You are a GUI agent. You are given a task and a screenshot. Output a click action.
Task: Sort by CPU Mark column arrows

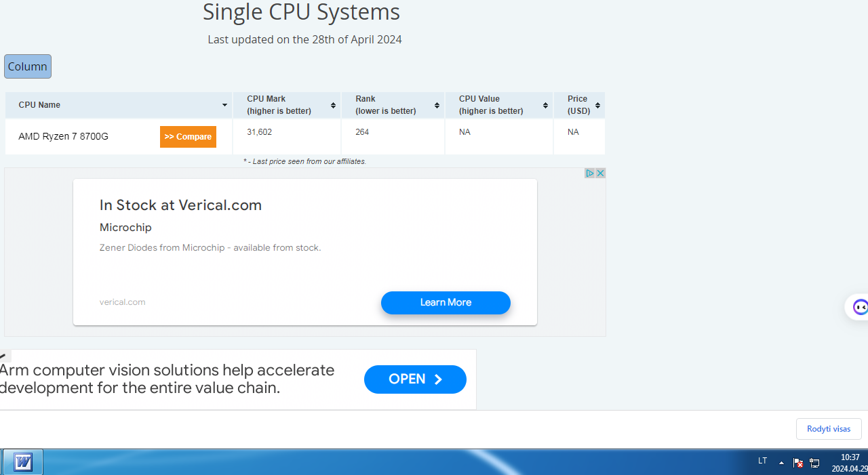[333, 105]
